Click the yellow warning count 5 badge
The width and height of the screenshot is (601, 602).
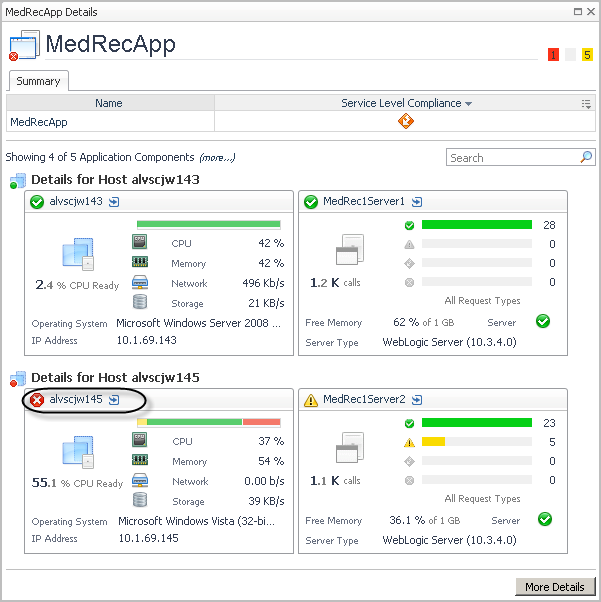pyautogui.click(x=587, y=55)
